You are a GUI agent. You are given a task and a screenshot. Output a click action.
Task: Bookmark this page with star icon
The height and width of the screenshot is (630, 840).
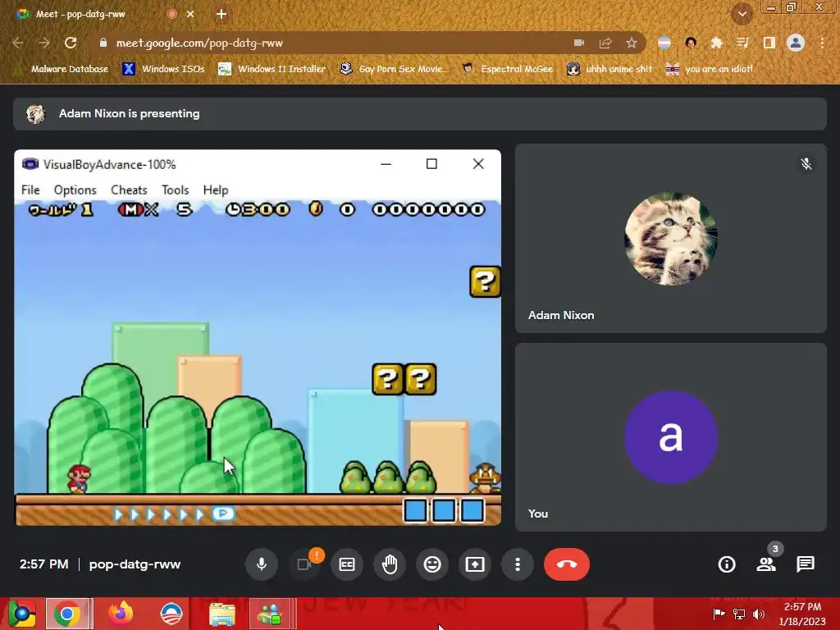pos(632,43)
